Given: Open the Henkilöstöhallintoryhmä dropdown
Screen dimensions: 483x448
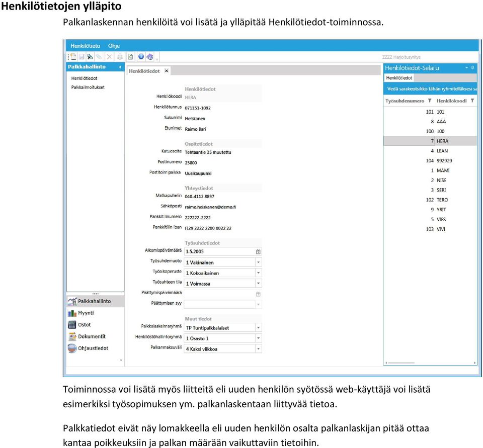Looking at the screenshot, I should pyautogui.click(x=258, y=338).
